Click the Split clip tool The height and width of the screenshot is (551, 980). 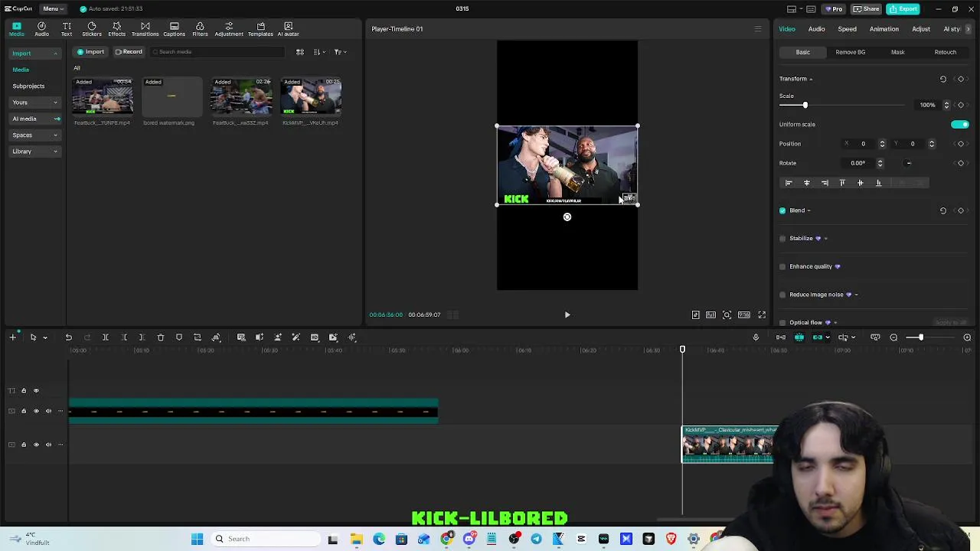pyautogui.click(x=106, y=337)
